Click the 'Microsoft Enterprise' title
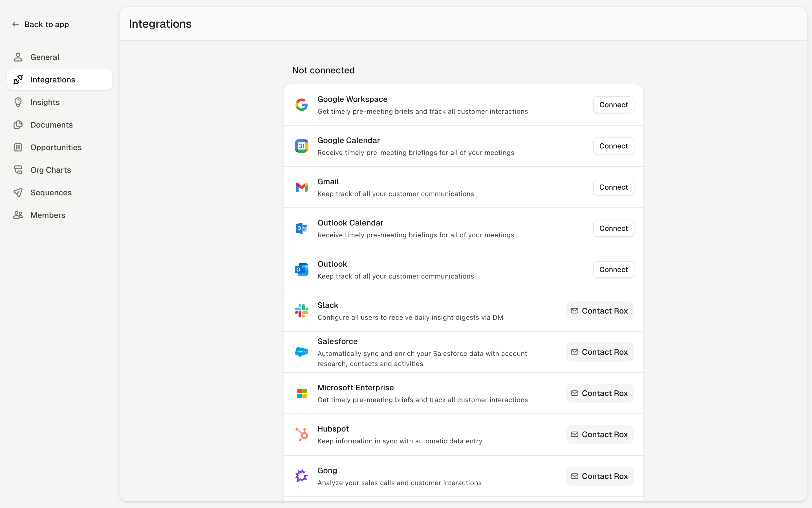 tap(355, 387)
